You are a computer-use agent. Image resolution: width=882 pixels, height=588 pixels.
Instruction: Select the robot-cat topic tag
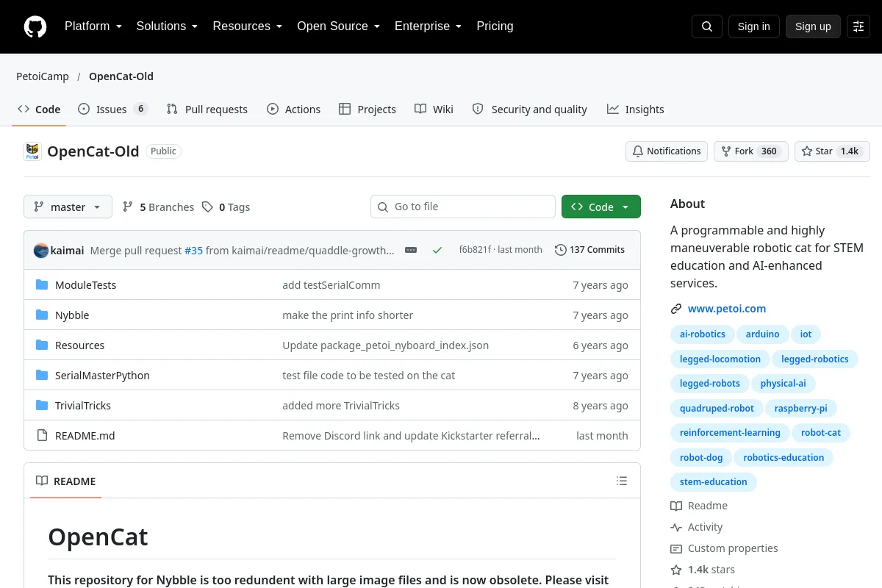[821, 433]
